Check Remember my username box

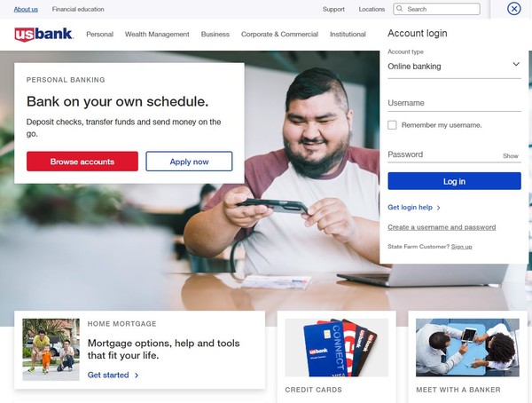392,125
